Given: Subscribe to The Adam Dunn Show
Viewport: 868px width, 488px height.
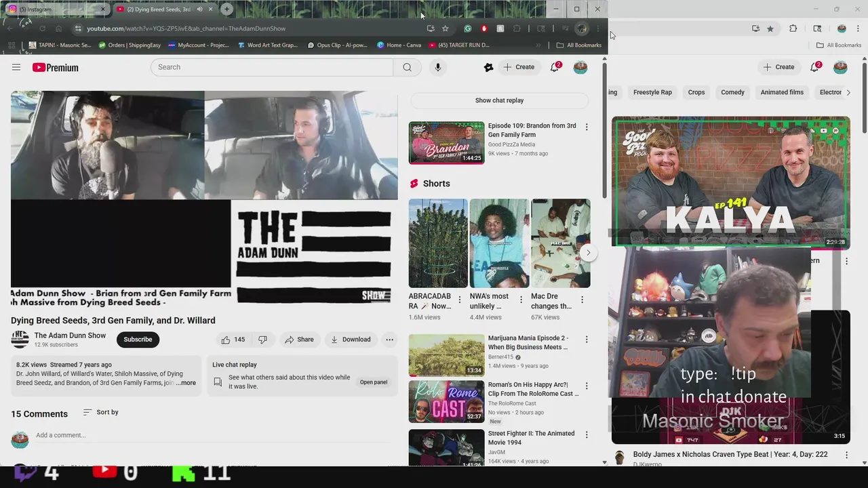Looking at the screenshot, I should pyautogui.click(x=138, y=340).
